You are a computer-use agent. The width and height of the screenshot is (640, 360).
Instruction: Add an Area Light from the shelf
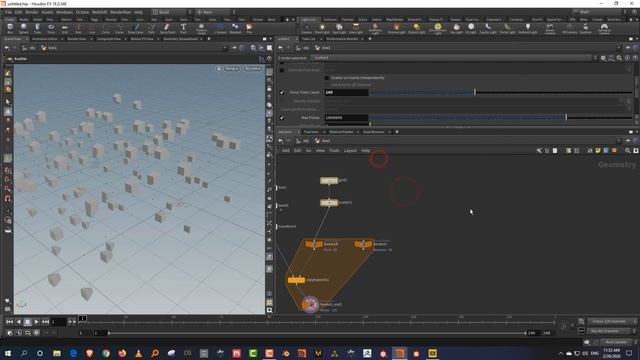(356, 28)
